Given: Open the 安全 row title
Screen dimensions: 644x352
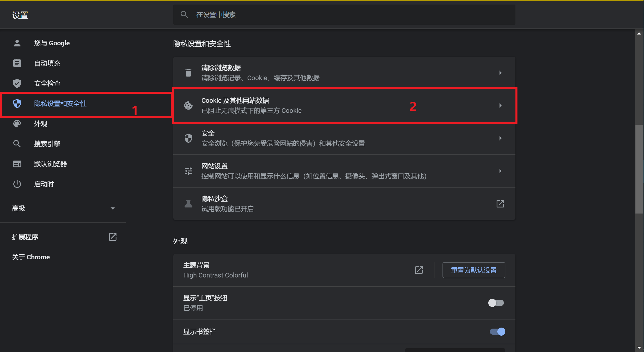Looking at the screenshot, I should [208, 133].
